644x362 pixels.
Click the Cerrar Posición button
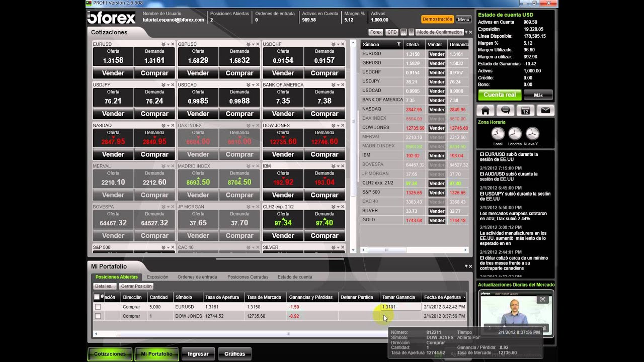(136, 286)
